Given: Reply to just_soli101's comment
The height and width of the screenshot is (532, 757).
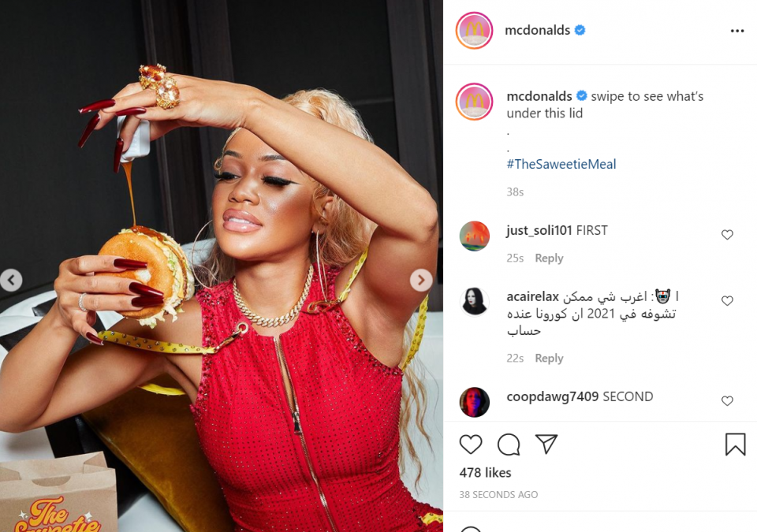Looking at the screenshot, I should click(x=549, y=259).
